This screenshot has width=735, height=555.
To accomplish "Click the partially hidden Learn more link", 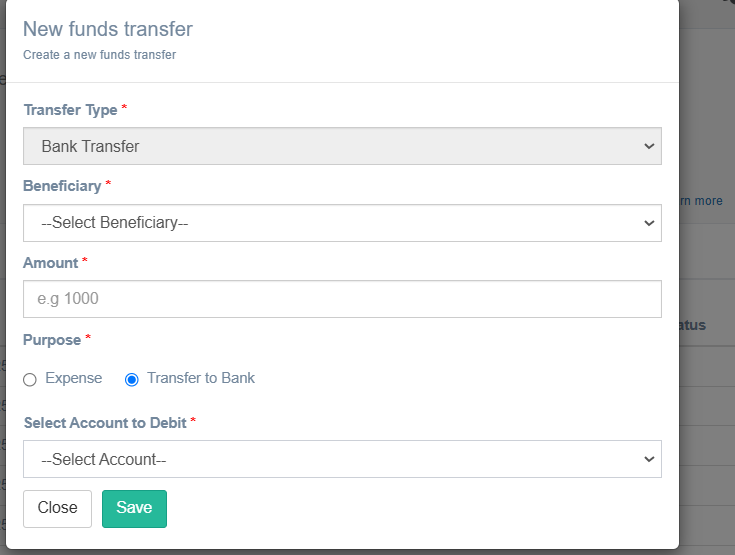I will coord(702,201).
